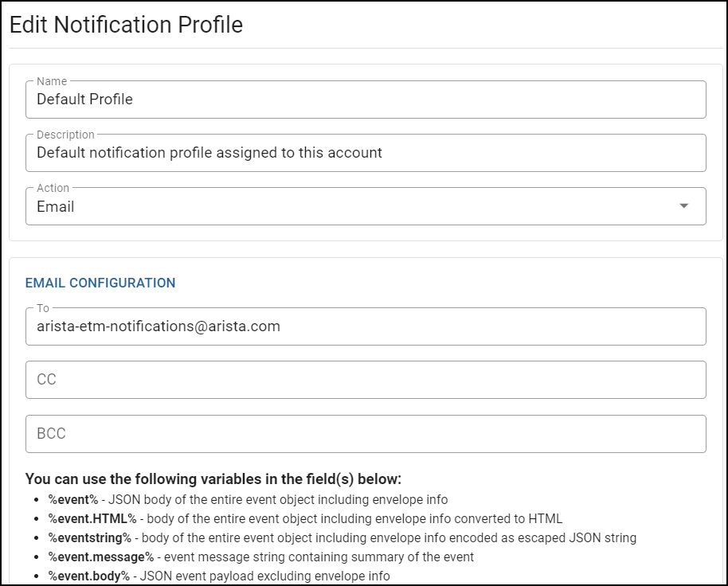Click the Name field label

point(52,81)
